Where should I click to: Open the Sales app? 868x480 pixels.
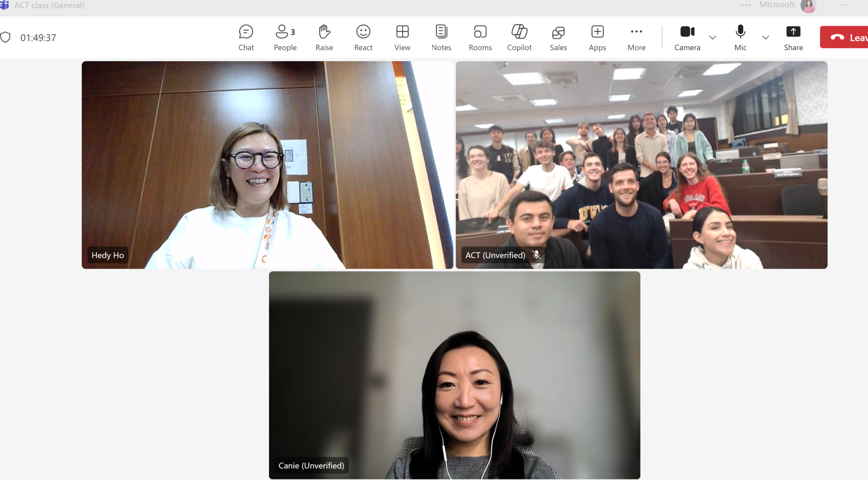558,38
